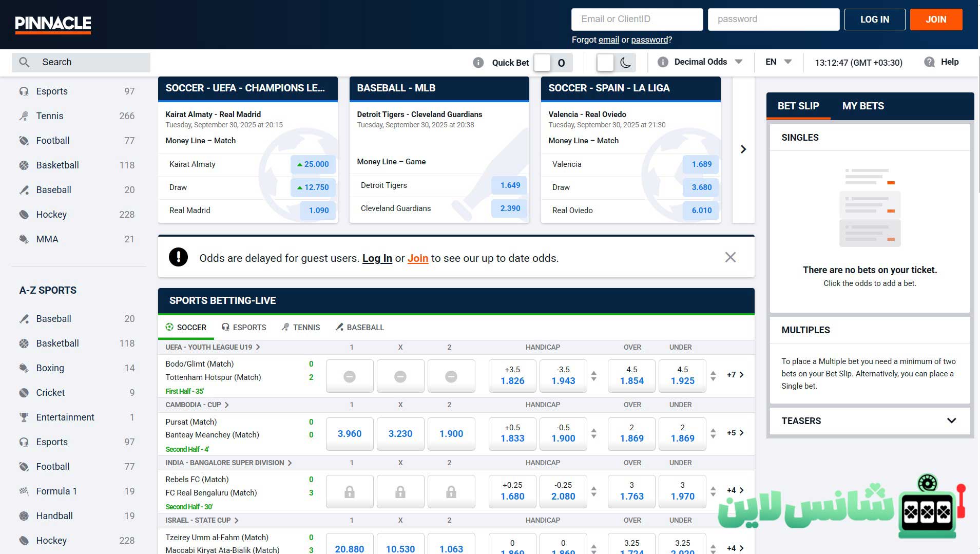
Task: Click the Entertainment trophy icon
Action: (x=24, y=417)
